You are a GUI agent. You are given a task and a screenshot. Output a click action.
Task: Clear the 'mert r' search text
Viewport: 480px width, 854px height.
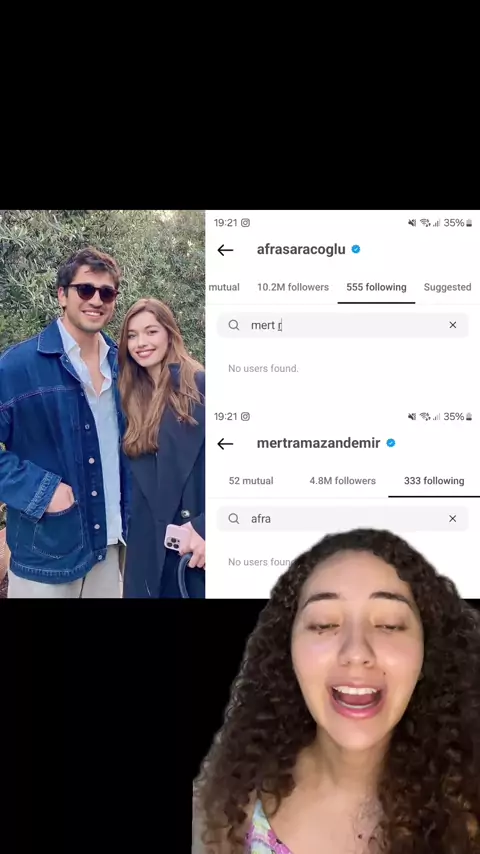point(452,325)
